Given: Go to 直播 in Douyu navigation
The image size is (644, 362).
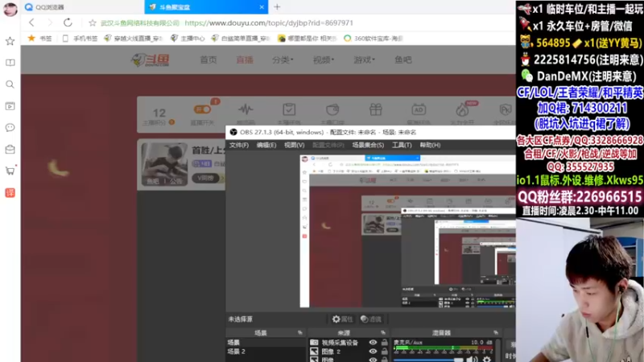Looking at the screenshot, I should (x=245, y=60).
